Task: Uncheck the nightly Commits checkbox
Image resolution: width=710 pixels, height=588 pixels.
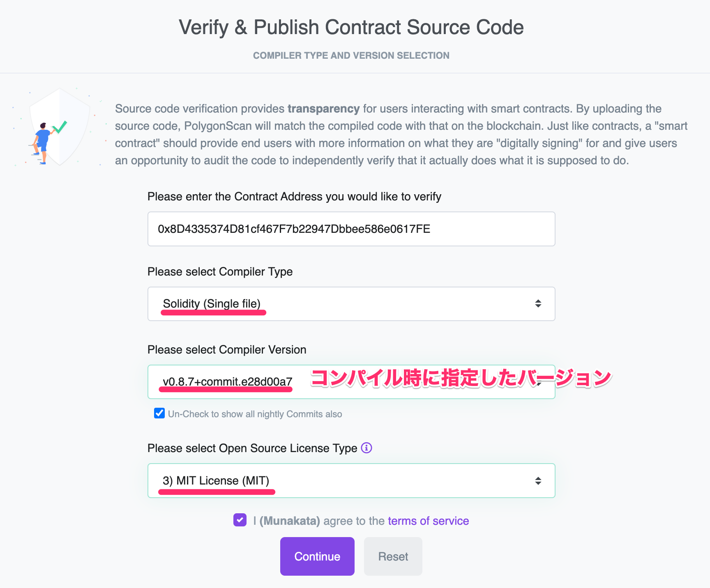Action: click(x=159, y=413)
